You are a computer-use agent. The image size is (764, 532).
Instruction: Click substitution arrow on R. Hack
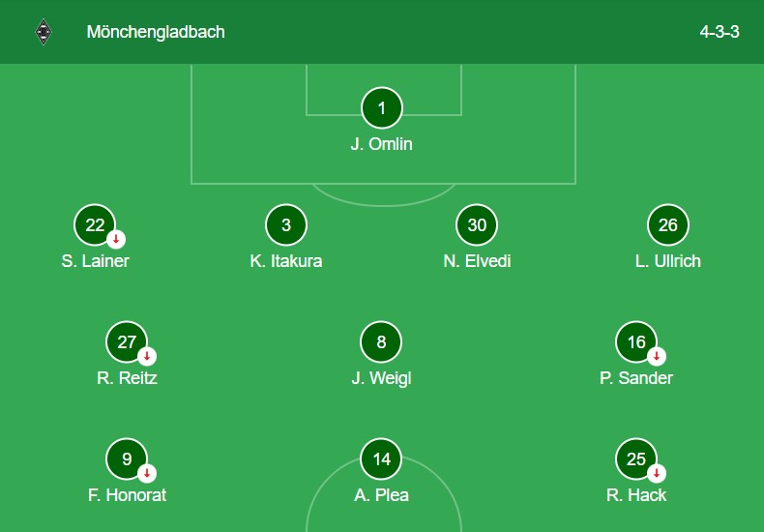[657, 473]
